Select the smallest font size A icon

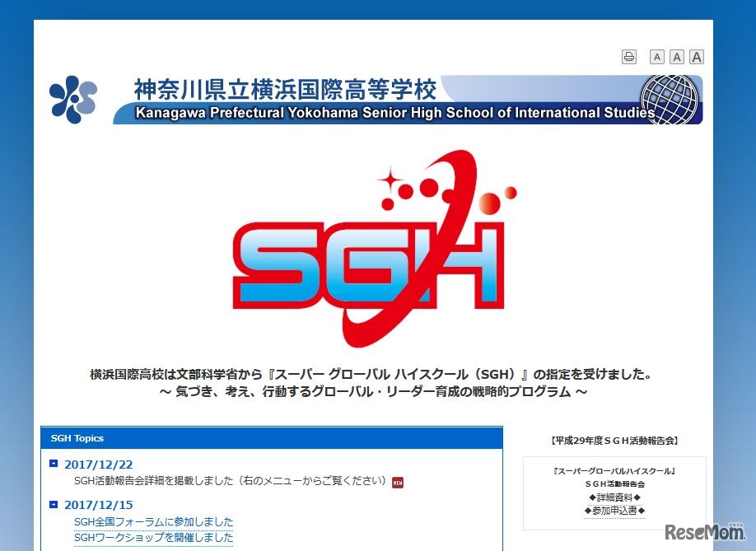click(657, 56)
